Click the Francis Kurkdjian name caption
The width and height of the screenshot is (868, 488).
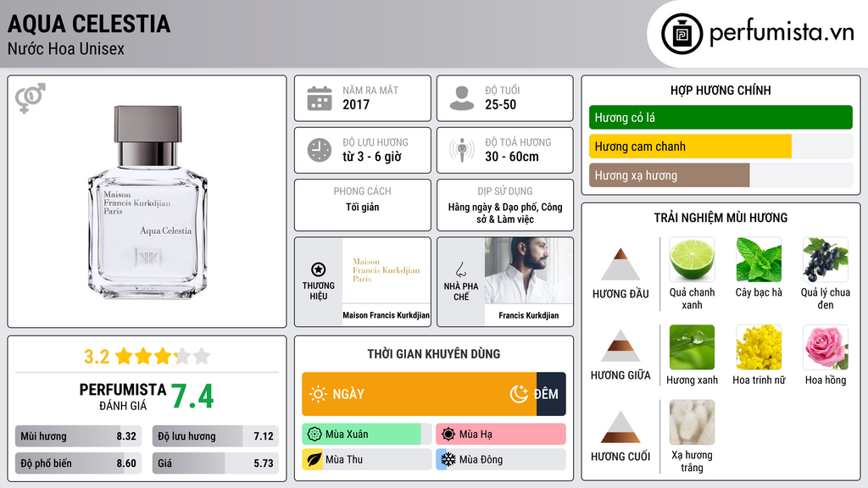[x=529, y=315]
